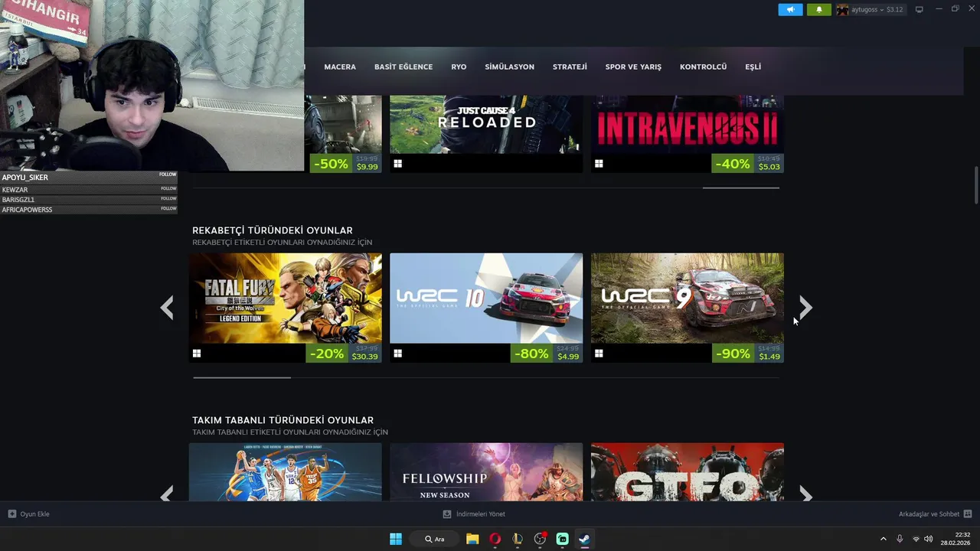Screen dimensions: 980x551
Task: Click the microphone tray icon
Action: coord(900,539)
